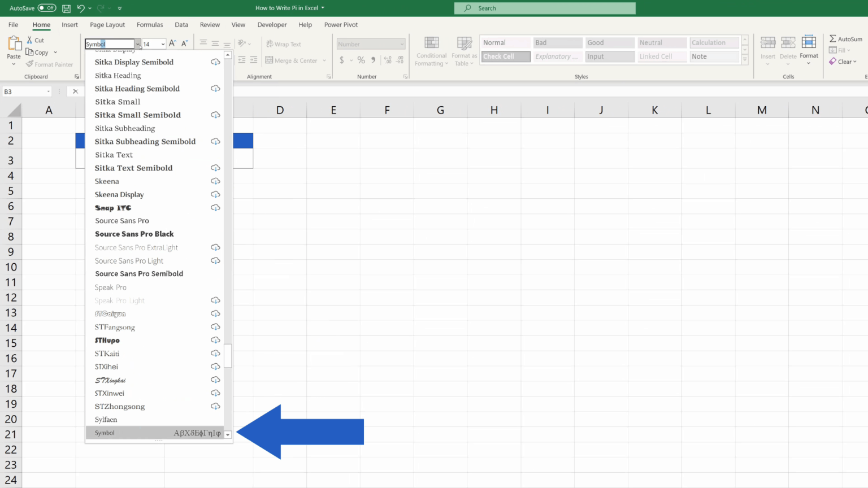This screenshot has height=488, width=868.
Task: Apply Percent Style formatting
Action: [361, 60]
